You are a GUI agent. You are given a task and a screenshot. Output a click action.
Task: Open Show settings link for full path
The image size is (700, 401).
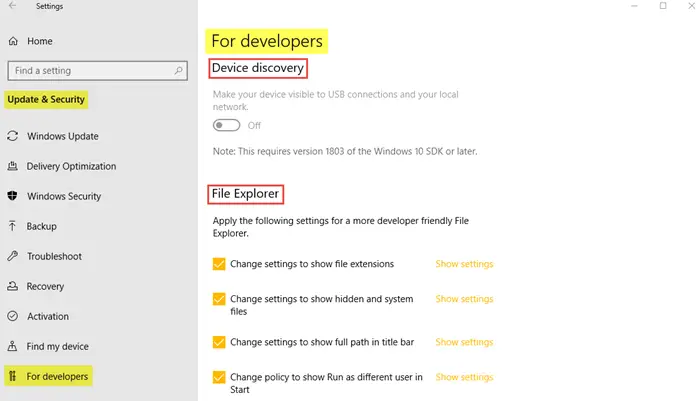[x=464, y=342]
